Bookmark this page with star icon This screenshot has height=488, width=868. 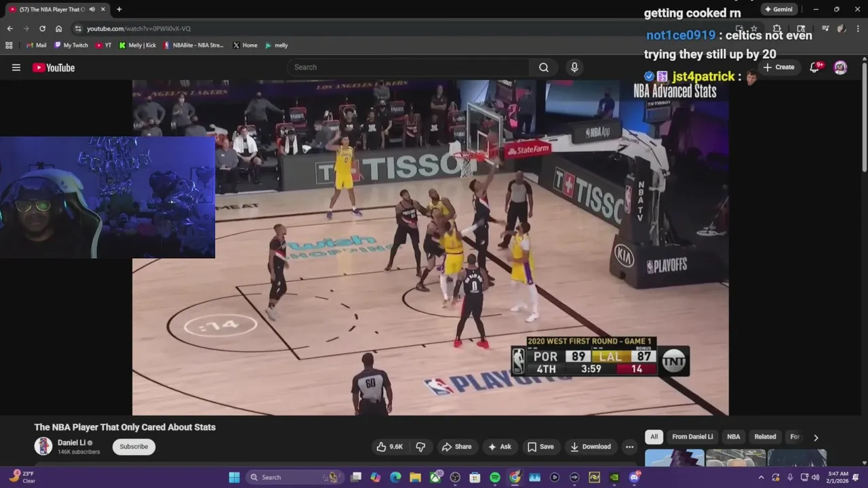pos(753,28)
